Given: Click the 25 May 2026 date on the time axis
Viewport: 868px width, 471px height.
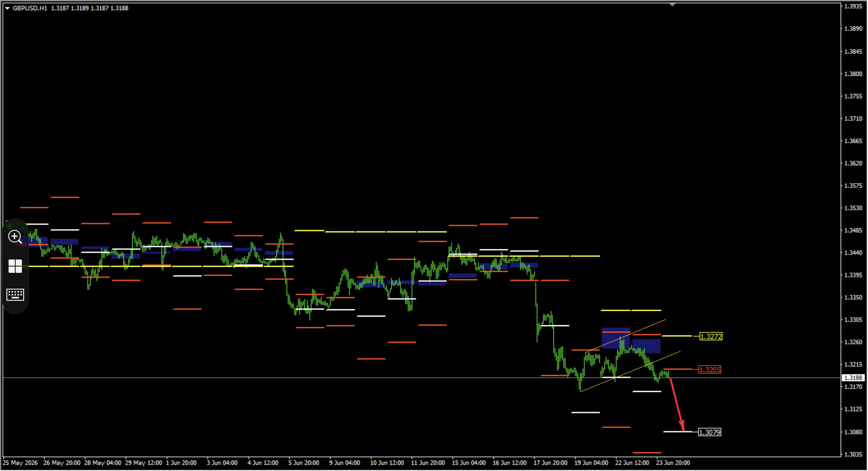Looking at the screenshot, I should 20,463.
